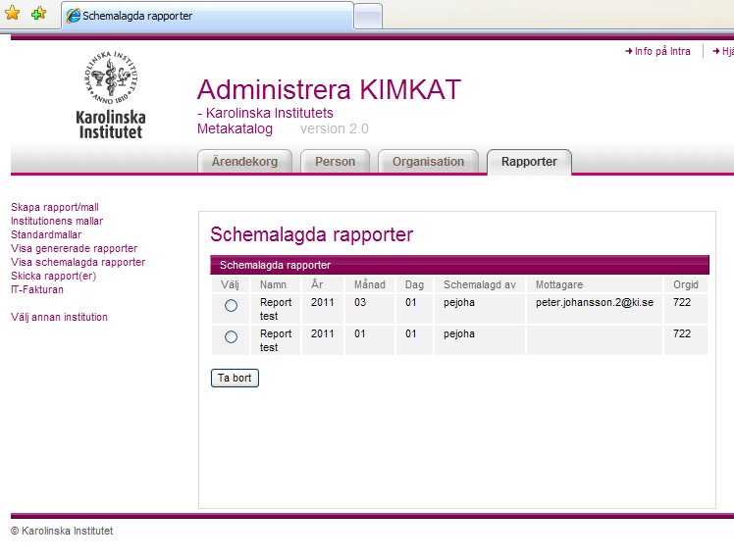Click Report test name in month 01 row

[276, 340]
